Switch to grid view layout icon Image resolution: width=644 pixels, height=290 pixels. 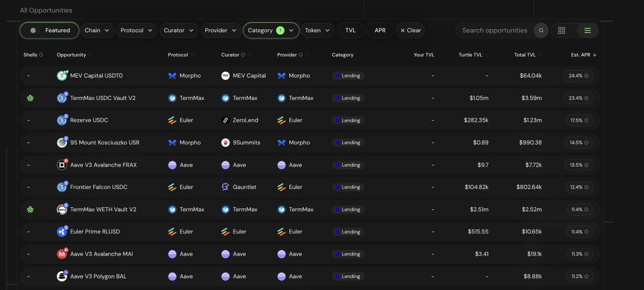click(x=561, y=31)
